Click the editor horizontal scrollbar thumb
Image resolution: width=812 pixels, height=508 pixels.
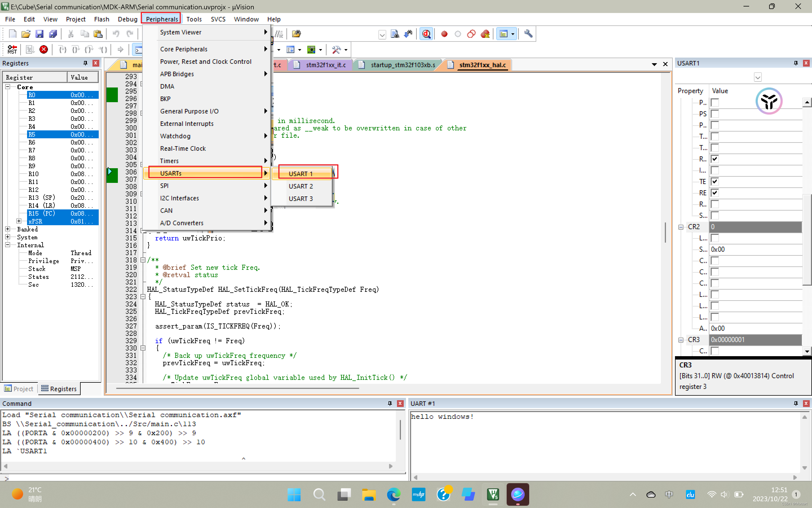coord(238,388)
